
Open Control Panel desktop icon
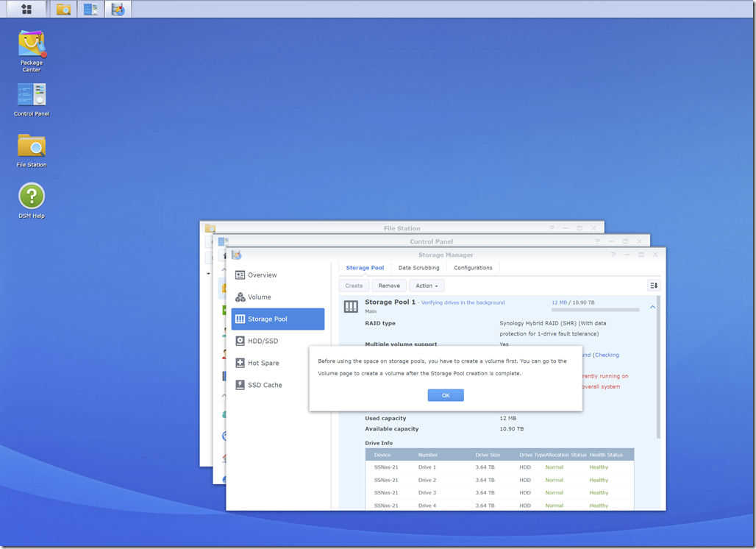pyautogui.click(x=32, y=100)
